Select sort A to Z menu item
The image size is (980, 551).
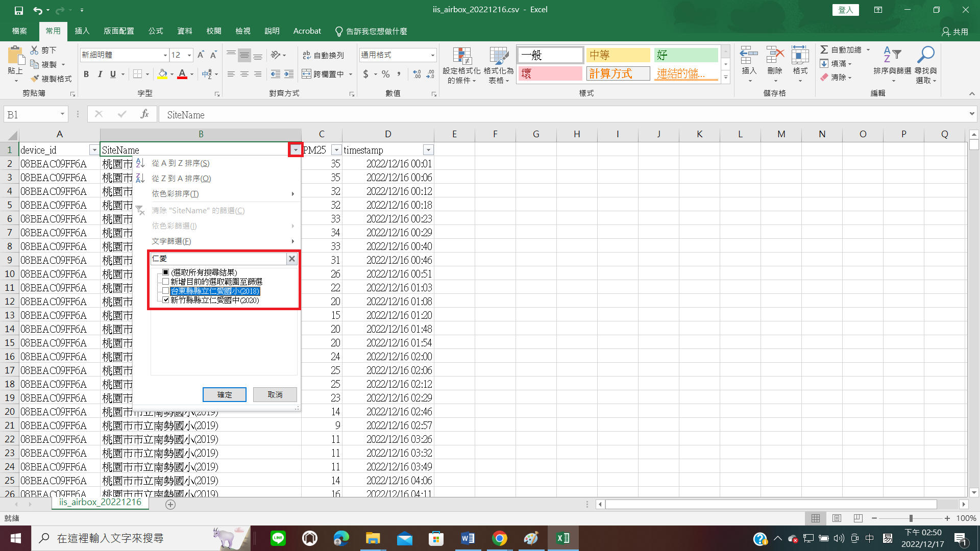click(180, 163)
